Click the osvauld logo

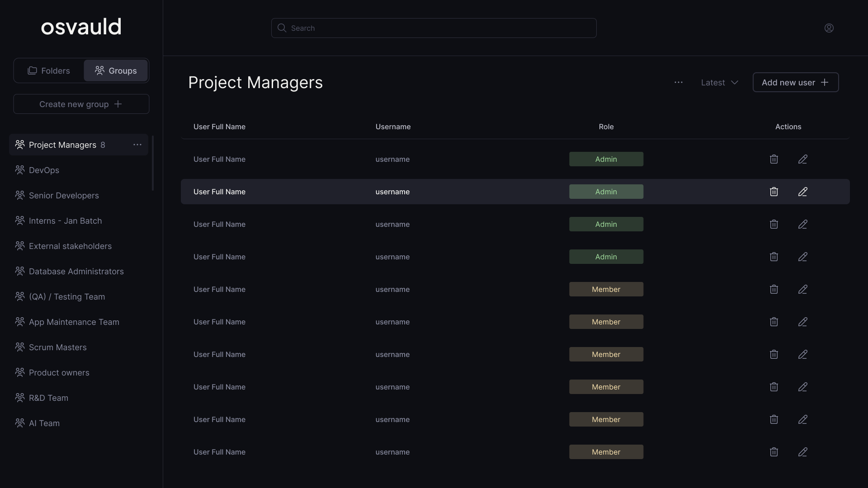(81, 27)
